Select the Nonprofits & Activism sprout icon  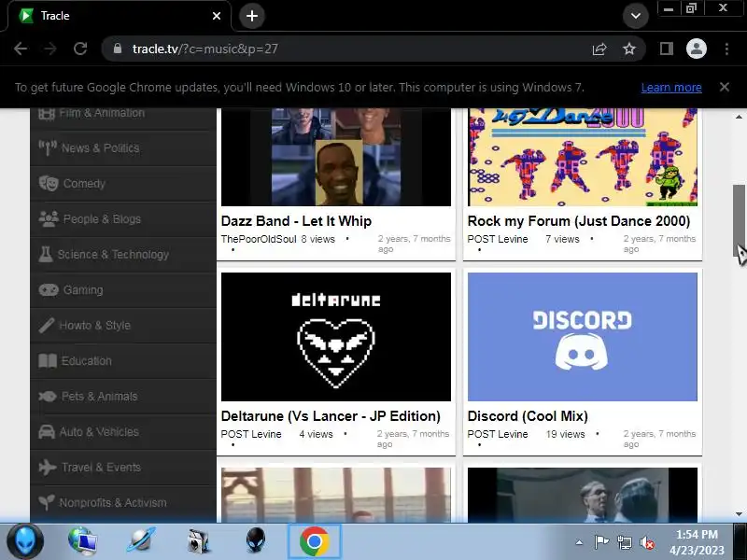[46, 501]
